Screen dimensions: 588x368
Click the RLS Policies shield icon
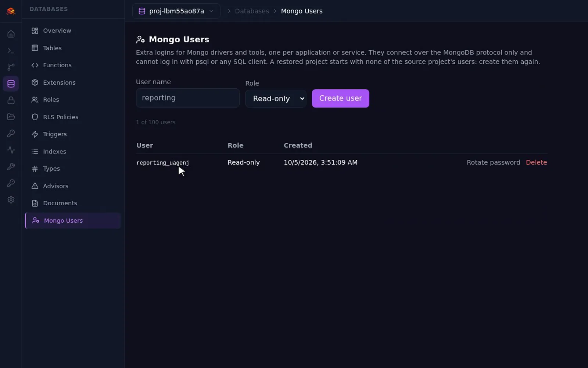click(x=35, y=117)
